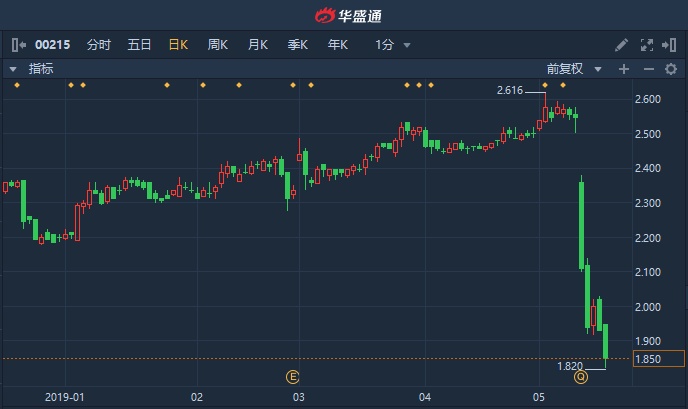The height and width of the screenshot is (409, 688).
Task: Click the 03 month axis label
Action: 298,397
